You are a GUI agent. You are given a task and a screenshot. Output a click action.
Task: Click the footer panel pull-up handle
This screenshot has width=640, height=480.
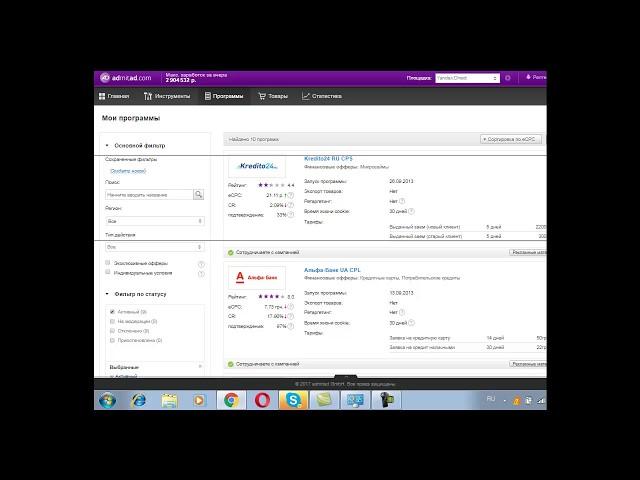pyautogui.click(x=346, y=376)
